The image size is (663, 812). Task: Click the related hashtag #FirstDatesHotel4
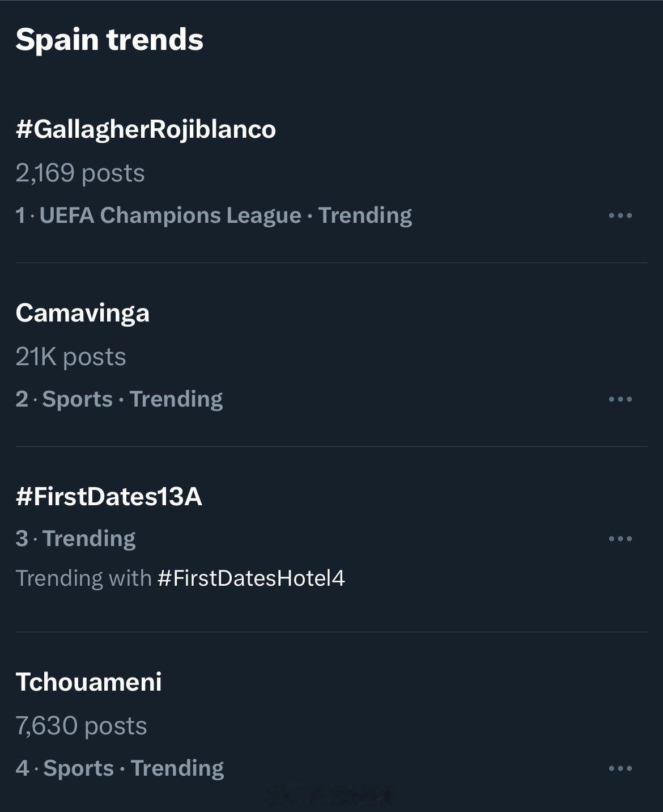251,578
